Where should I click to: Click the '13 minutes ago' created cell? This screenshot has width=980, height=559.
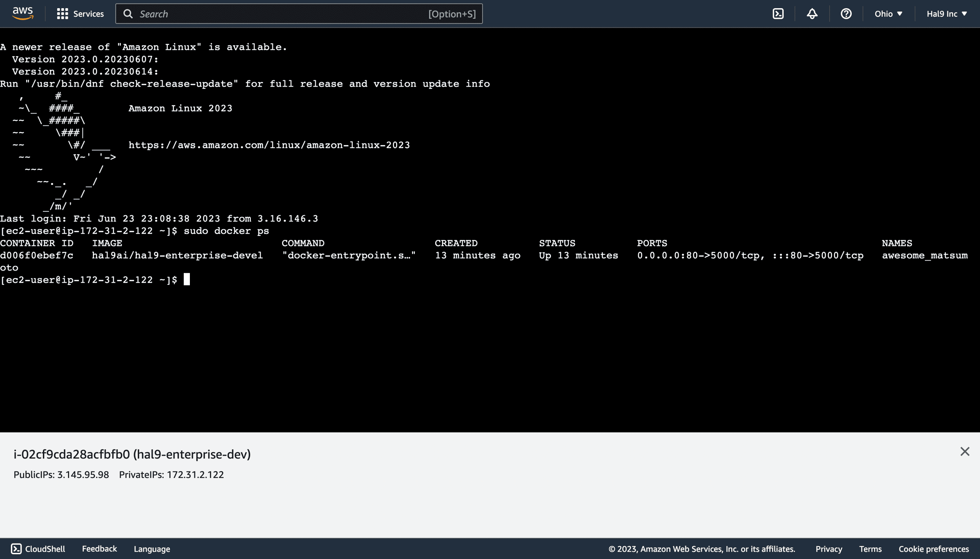click(x=478, y=255)
